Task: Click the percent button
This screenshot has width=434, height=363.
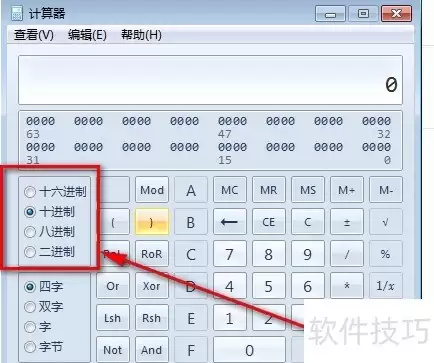Action: click(386, 254)
